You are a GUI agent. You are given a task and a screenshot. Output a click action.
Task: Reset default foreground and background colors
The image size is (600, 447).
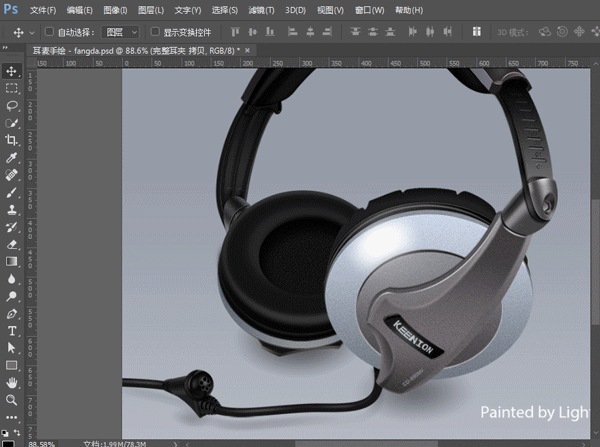tap(5, 433)
